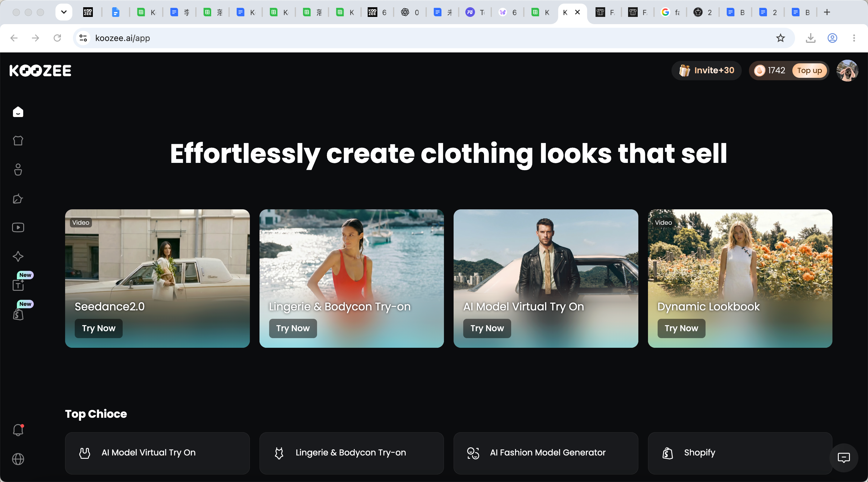Open the Shopify bag icon in sidebar

[x=18, y=315]
